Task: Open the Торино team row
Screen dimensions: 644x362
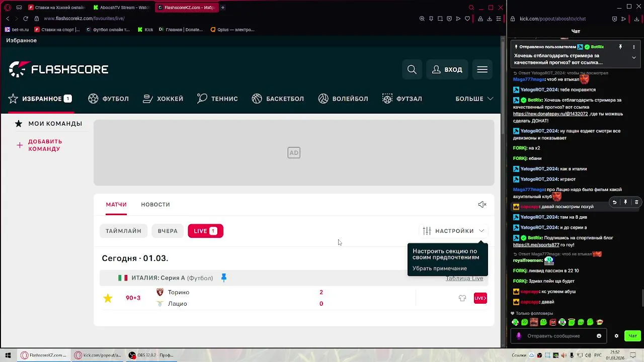Action: pyautogui.click(x=178, y=292)
